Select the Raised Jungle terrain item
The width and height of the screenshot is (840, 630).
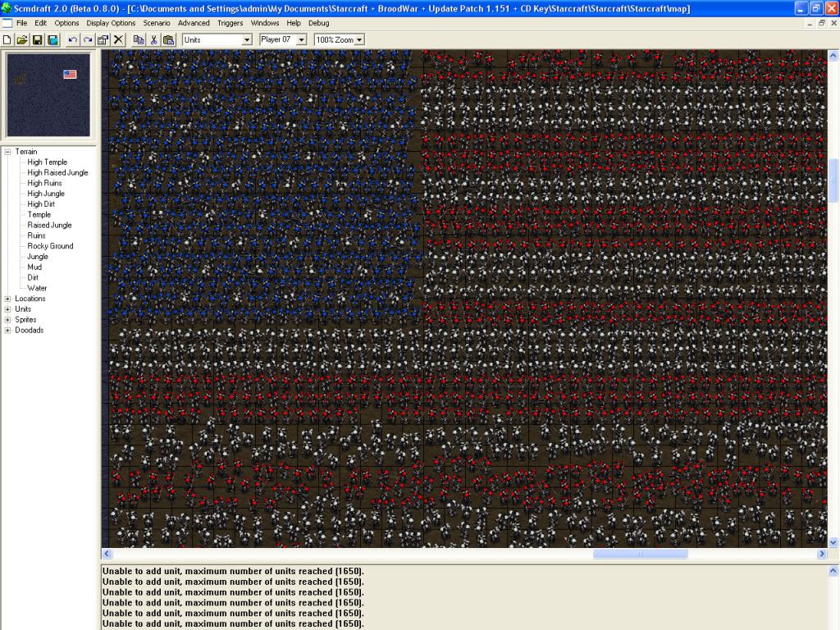click(x=49, y=225)
